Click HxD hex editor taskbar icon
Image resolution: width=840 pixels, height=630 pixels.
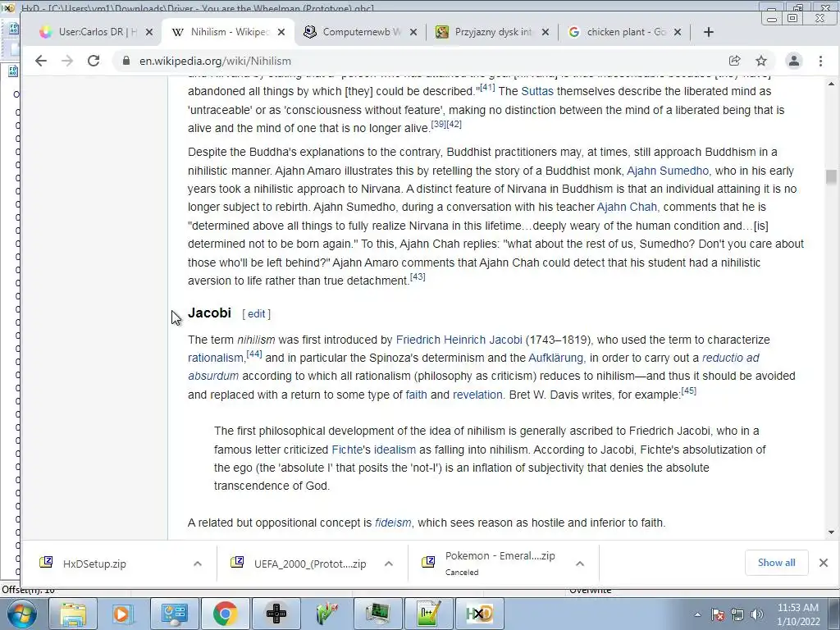479,614
